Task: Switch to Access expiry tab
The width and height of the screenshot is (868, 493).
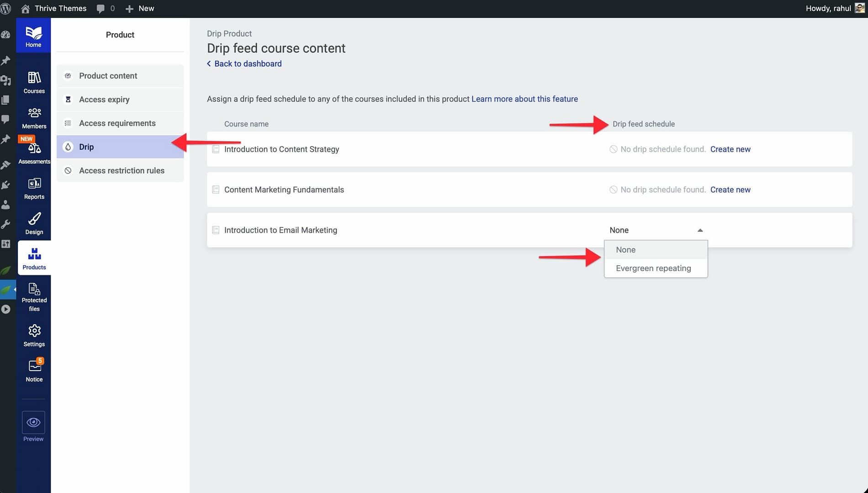Action: [x=104, y=100]
